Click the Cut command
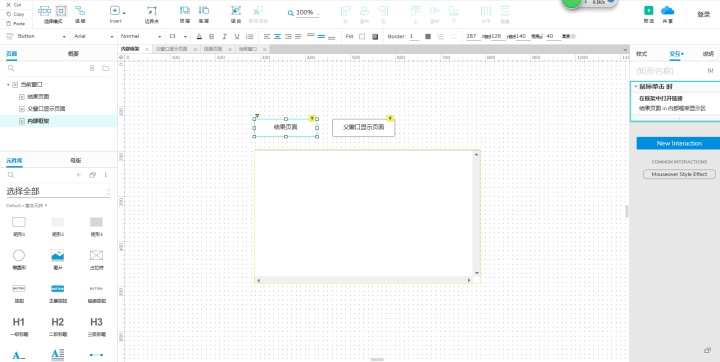 click(14, 5)
